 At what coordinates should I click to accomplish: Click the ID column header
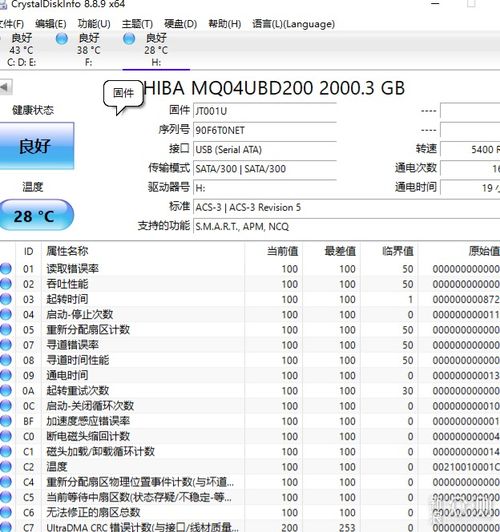[28, 251]
